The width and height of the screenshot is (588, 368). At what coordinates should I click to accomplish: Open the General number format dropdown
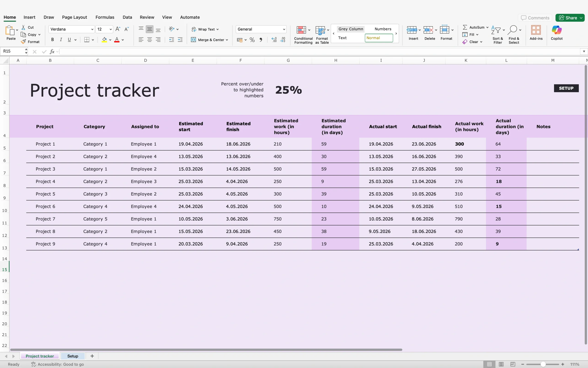tap(284, 29)
